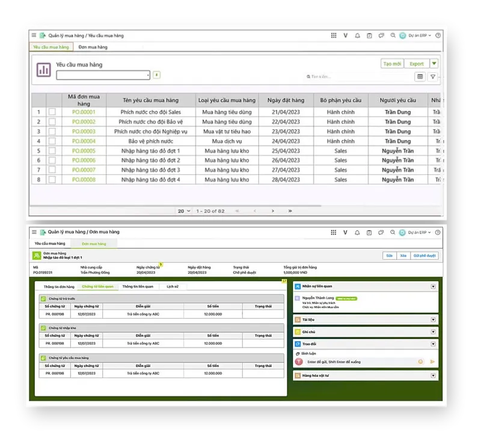Click the Tạo mới button
Viewport: 481px width, 448px height.
tap(392, 64)
